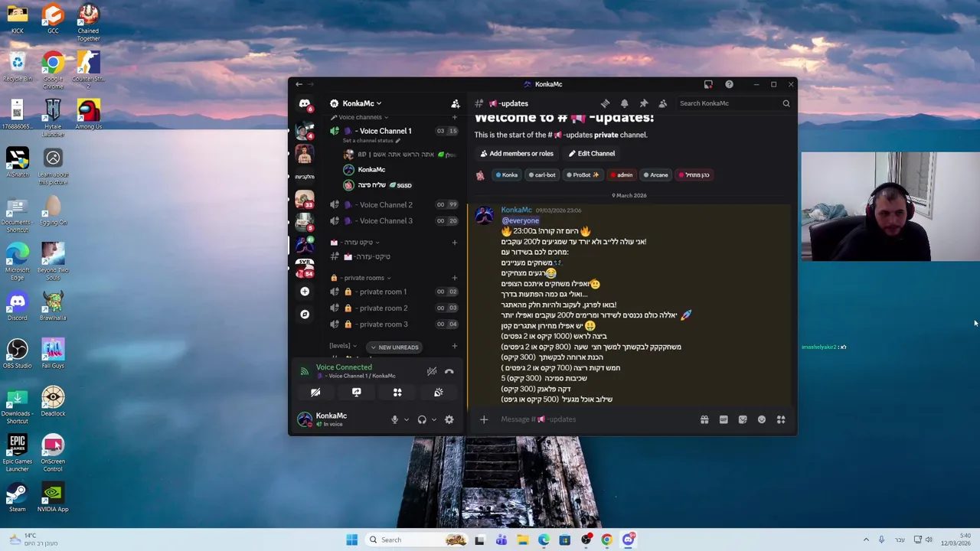The width and height of the screenshot is (980, 551).
Task: Open the Discord inbox icon in title bar
Action: click(708, 84)
